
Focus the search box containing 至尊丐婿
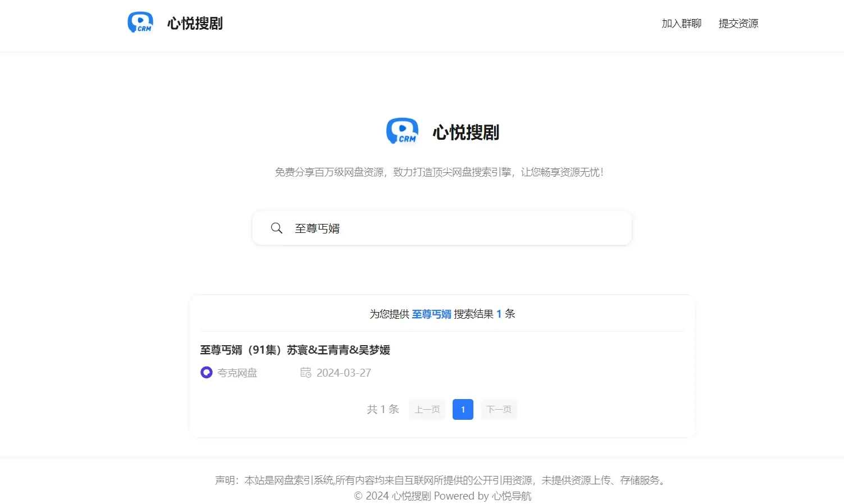pyautogui.click(x=449, y=228)
